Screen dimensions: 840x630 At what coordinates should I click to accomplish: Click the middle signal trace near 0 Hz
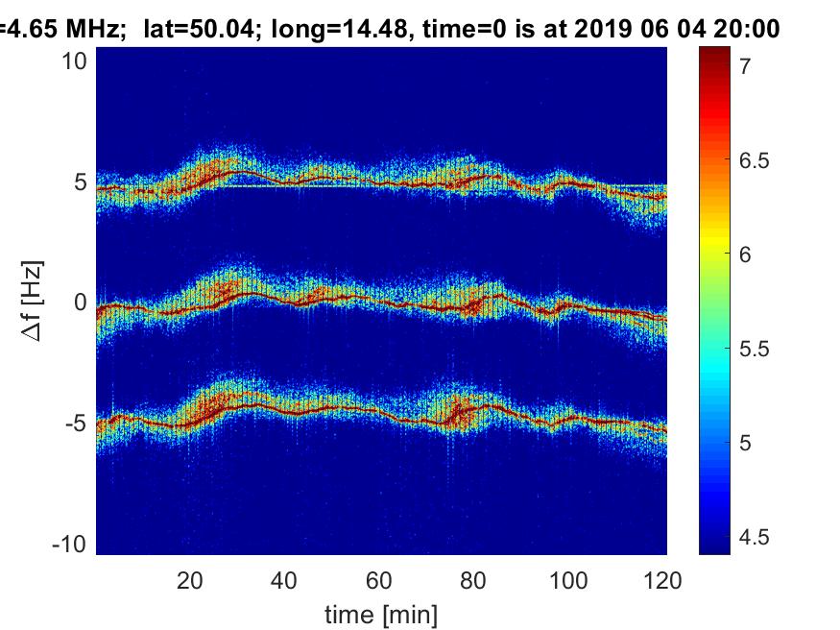[x=384, y=301]
